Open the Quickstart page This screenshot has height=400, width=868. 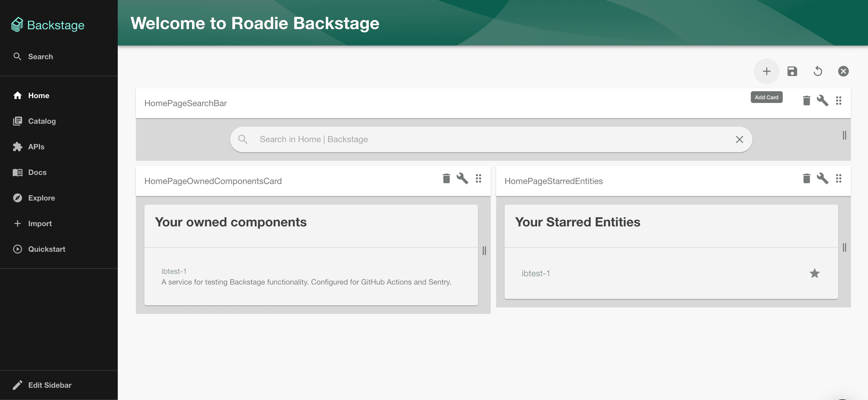pos(59,249)
